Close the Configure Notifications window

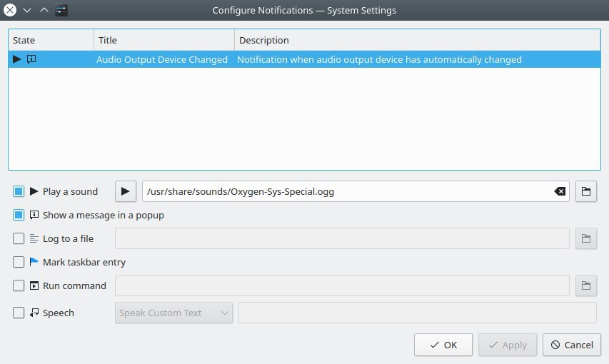[x=10, y=10]
